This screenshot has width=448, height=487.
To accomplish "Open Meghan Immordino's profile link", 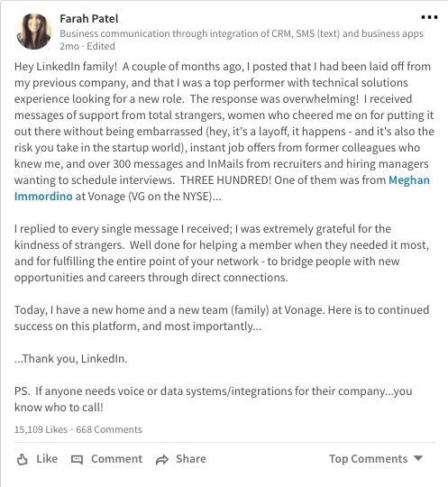I will click(x=409, y=180).
